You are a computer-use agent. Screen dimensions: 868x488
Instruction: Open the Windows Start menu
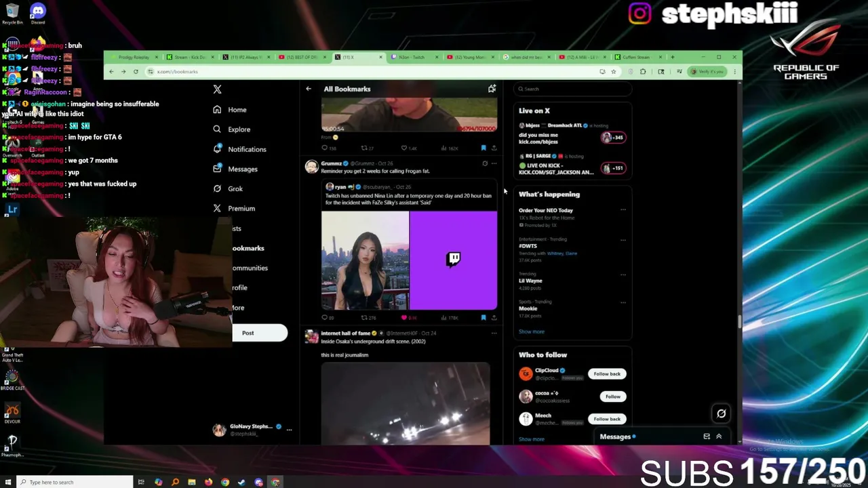point(7,482)
